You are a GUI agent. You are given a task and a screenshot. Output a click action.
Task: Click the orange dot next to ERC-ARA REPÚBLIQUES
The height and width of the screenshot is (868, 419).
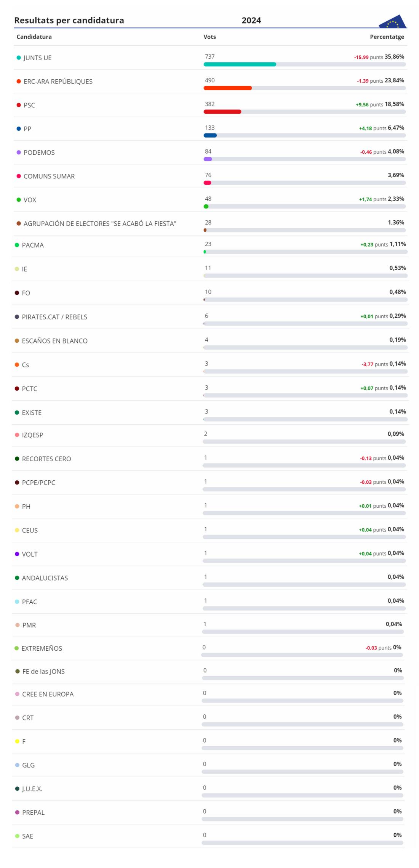pyautogui.click(x=19, y=82)
